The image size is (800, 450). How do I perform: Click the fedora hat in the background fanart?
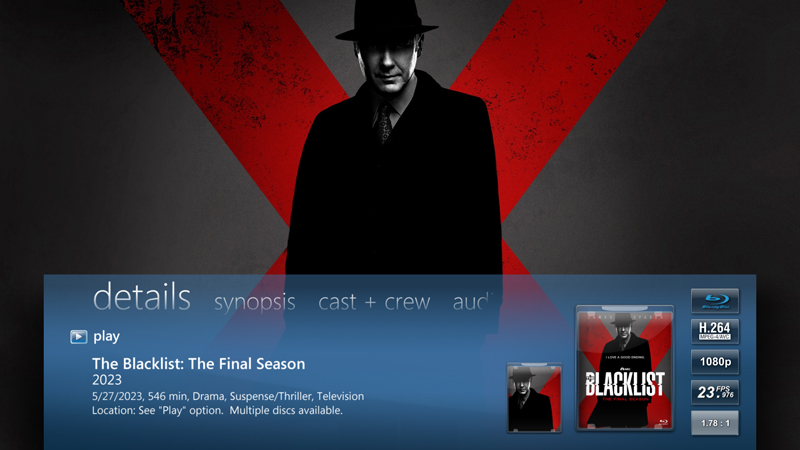click(387, 20)
